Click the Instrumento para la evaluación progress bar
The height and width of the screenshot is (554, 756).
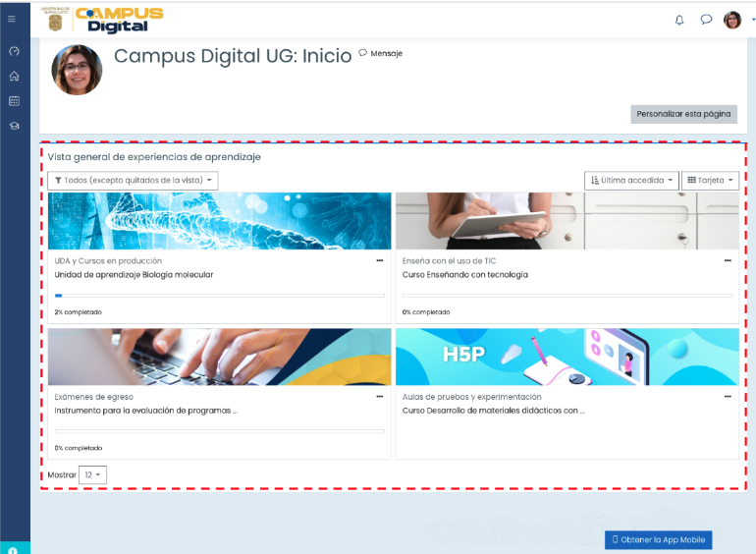[x=219, y=431]
